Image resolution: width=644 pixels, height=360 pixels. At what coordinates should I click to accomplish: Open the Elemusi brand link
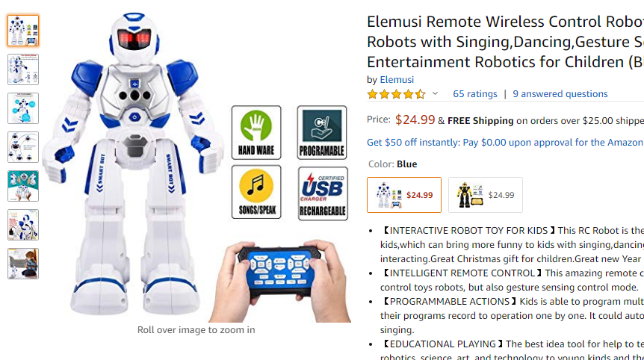[x=397, y=80]
